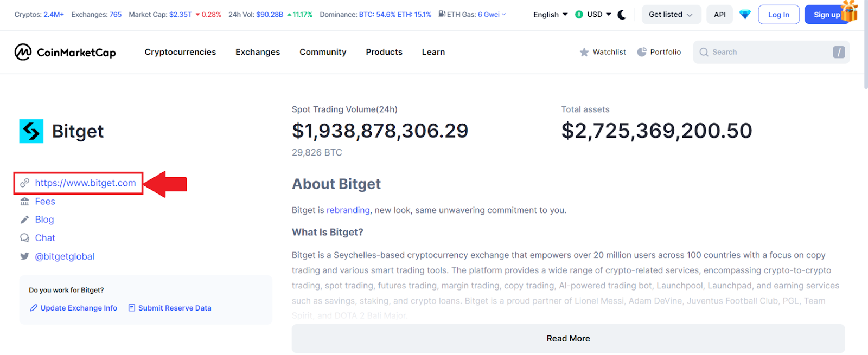The width and height of the screenshot is (868, 355).
Task: Click the blue diamond rewards icon
Action: [x=745, y=15]
